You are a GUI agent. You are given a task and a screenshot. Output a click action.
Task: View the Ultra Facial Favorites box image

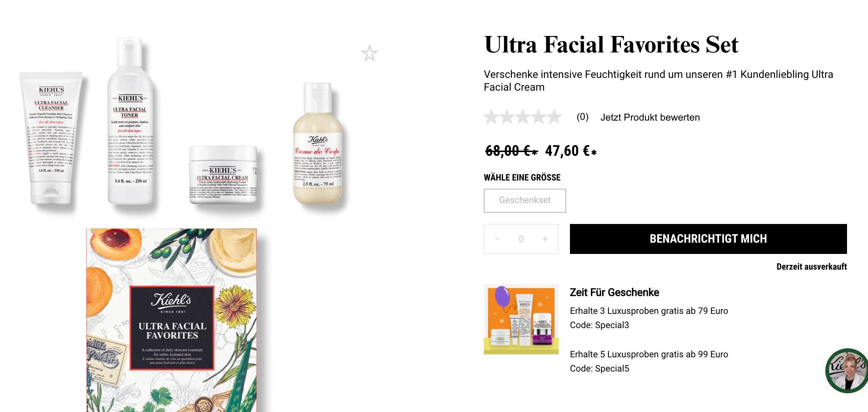(x=172, y=320)
